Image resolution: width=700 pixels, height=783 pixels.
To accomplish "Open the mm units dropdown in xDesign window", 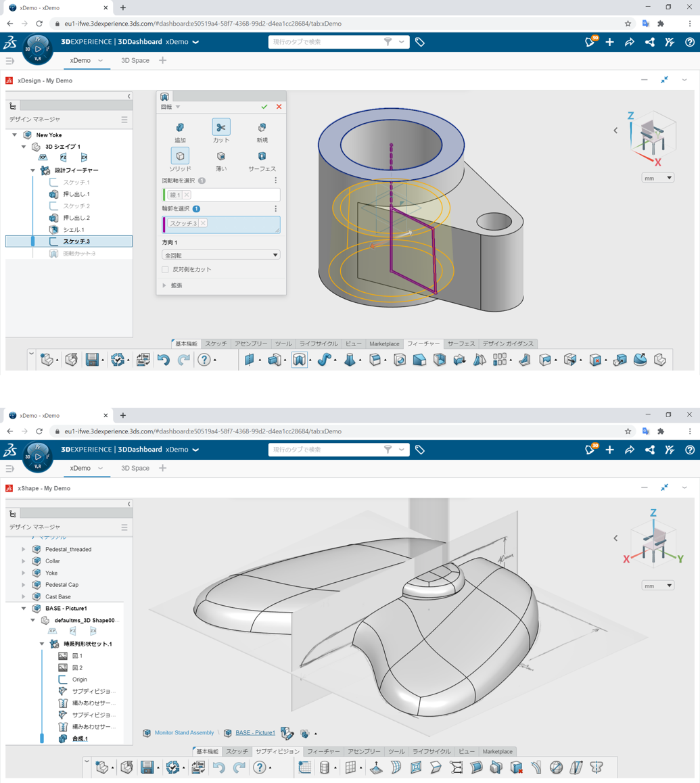I will click(x=657, y=179).
